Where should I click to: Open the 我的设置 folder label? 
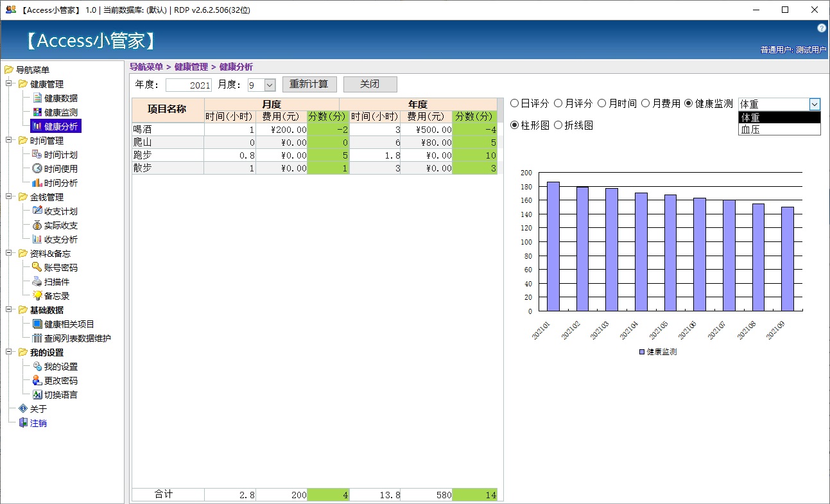click(x=47, y=352)
